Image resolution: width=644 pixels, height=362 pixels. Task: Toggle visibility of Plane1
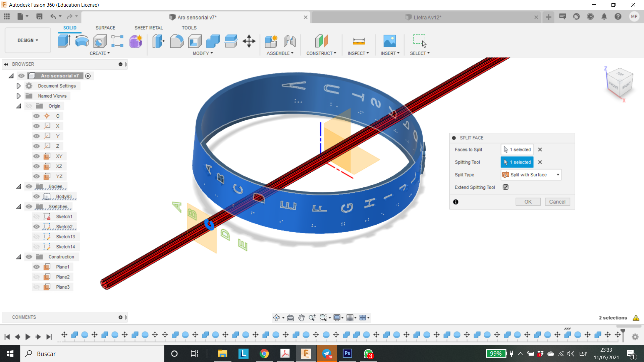pyautogui.click(x=37, y=267)
